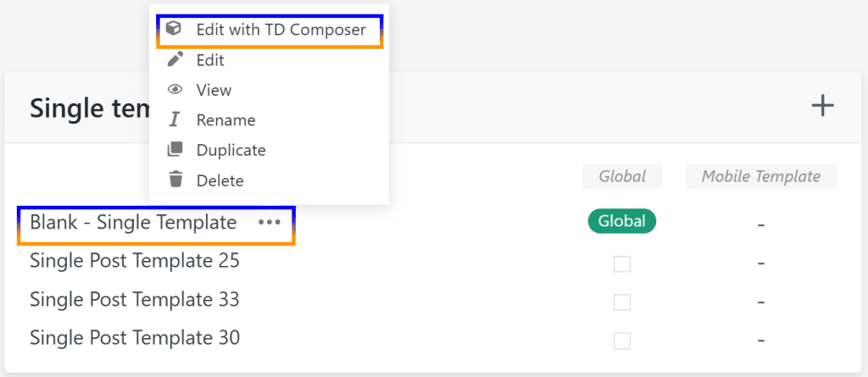
Task: Click the Rename text-cursor icon
Action: pos(175,120)
